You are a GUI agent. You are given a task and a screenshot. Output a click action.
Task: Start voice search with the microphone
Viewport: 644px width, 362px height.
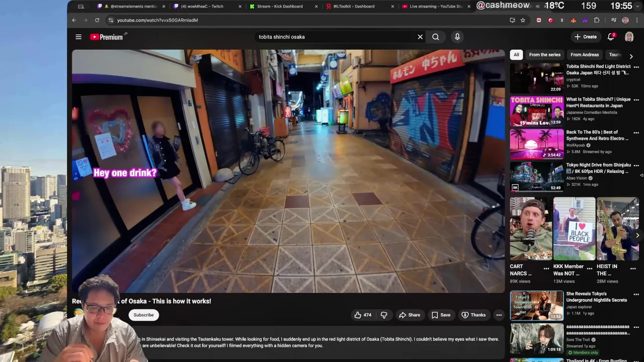457,37
